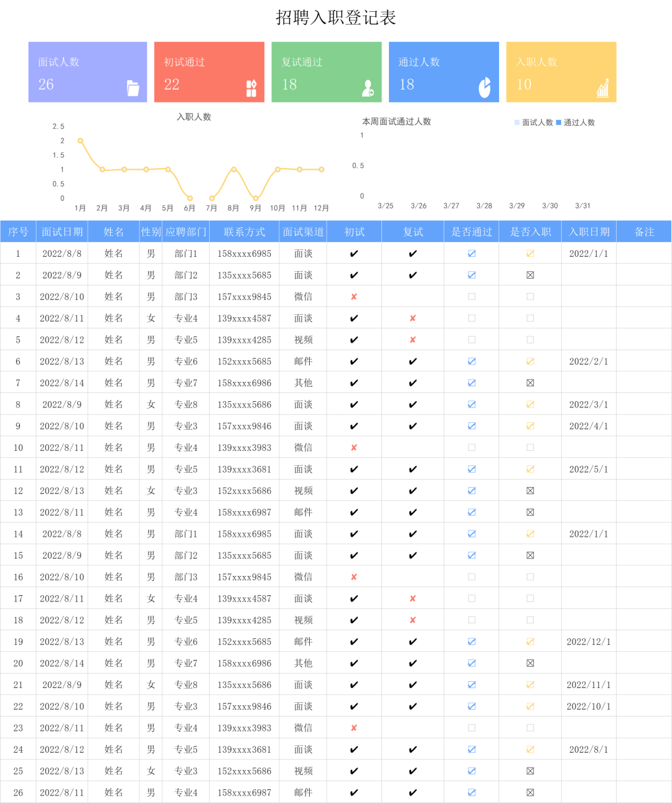Click the icon on the red 初试通过 card
The height and width of the screenshot is (803, 672).
(251, 88)
